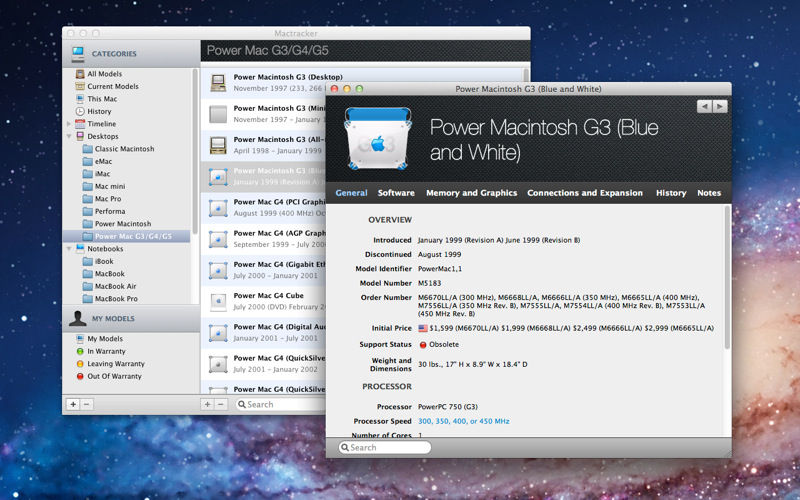Open the Current Models category
Viewport: 800px width, 500px height.
coord(113,86)
